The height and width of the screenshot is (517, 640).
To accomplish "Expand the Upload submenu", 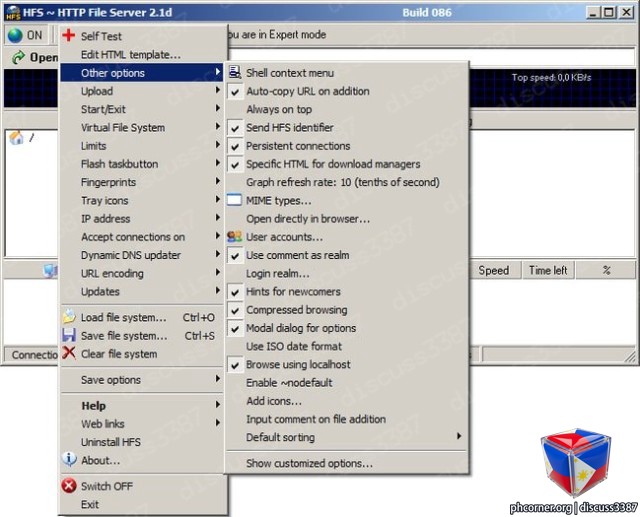I will [142, 91].
